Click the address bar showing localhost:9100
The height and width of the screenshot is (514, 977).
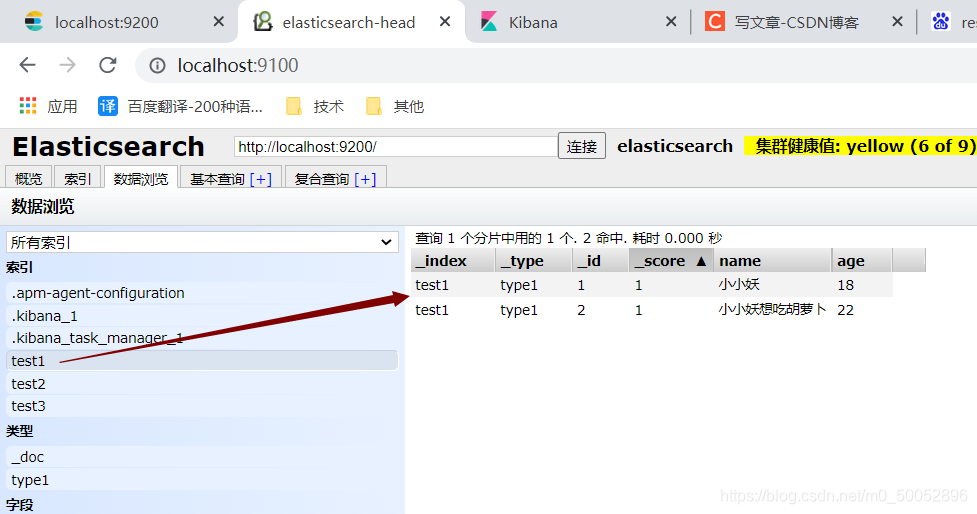coord(555,65)
